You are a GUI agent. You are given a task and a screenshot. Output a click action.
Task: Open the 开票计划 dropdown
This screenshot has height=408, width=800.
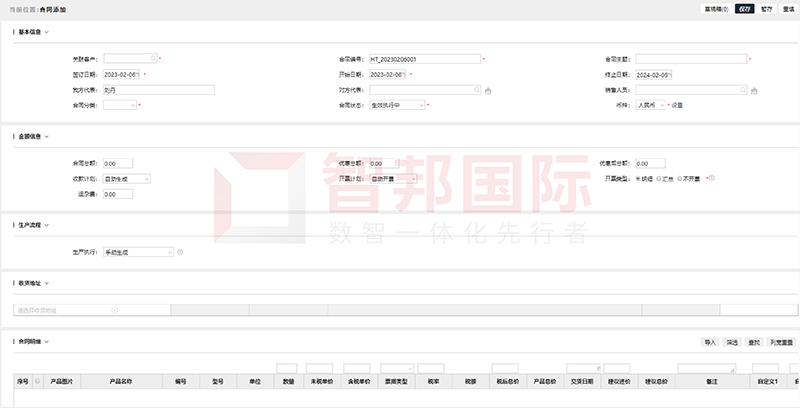click(393, 179)
